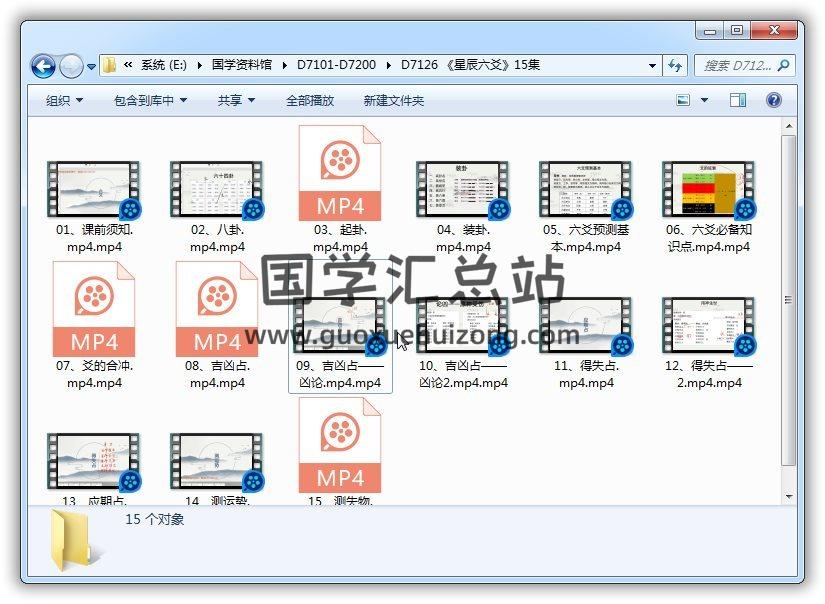The height and width of the screenshot is (604, 825).
Task: Click scrollbar up arrow
Action: tap(789, 126)
